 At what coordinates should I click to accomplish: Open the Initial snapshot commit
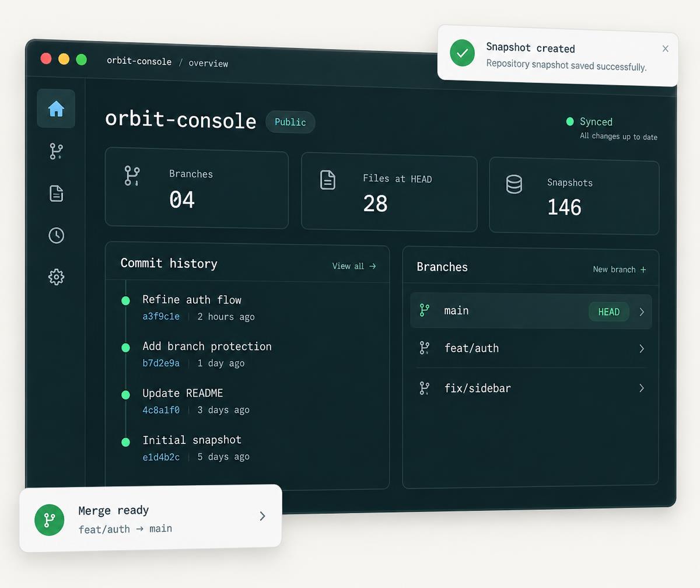pyautogui.click(x=192, y=440)
